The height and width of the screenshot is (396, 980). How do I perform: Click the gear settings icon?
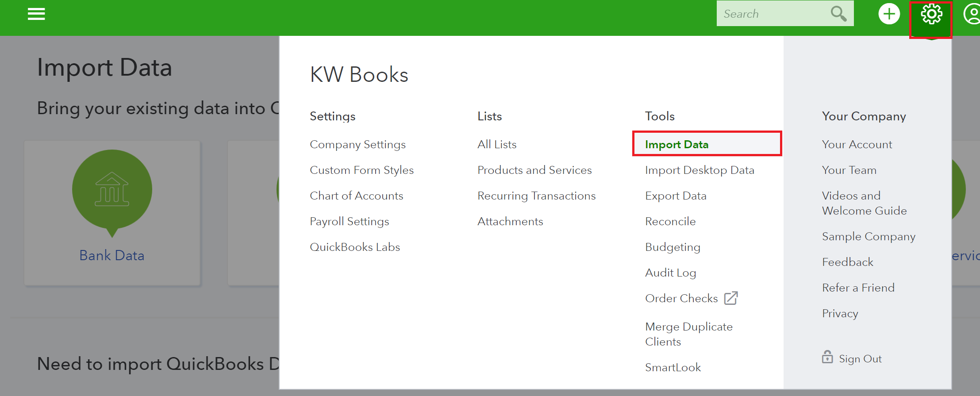[x=931, y=15]
